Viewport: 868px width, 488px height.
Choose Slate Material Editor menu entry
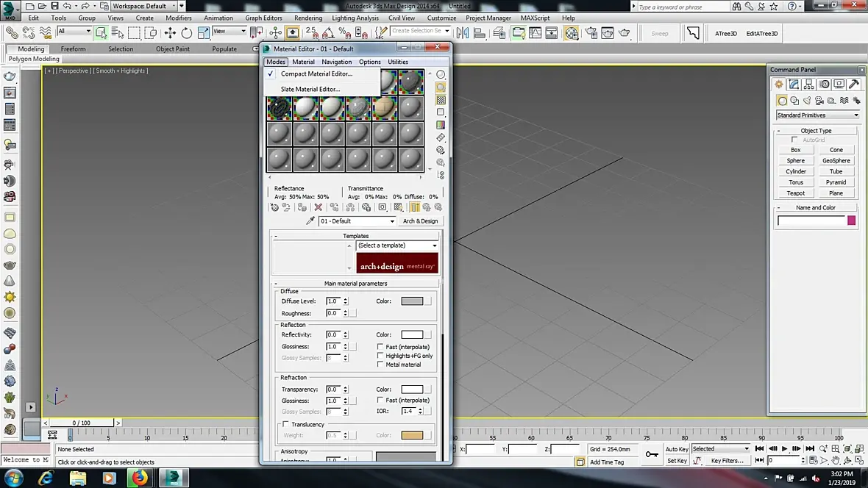pos(310,89)
